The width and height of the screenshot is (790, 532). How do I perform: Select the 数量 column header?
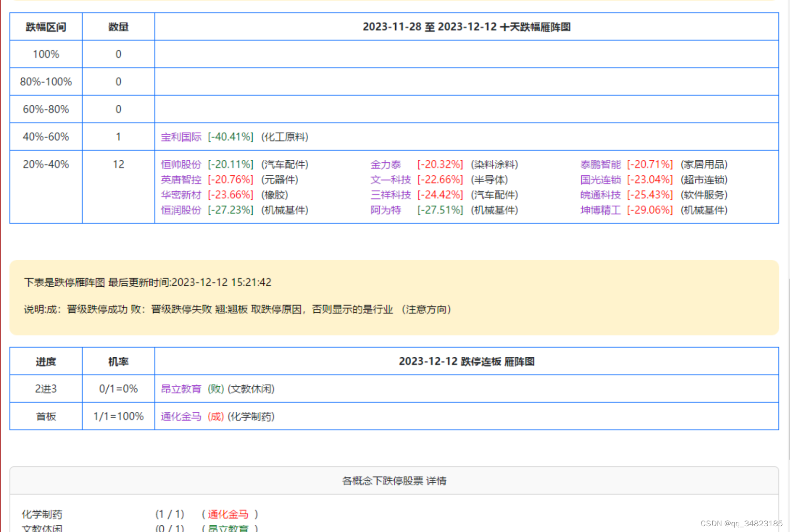118,27
